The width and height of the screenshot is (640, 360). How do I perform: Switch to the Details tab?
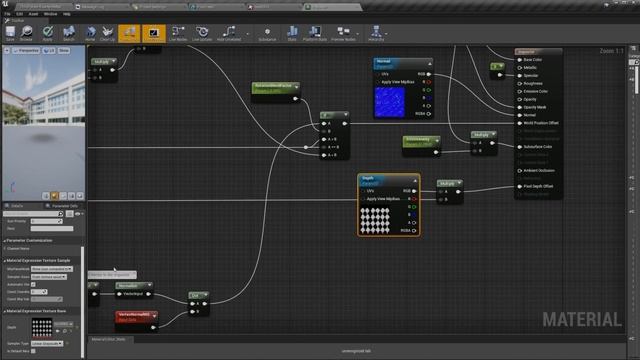17,206
